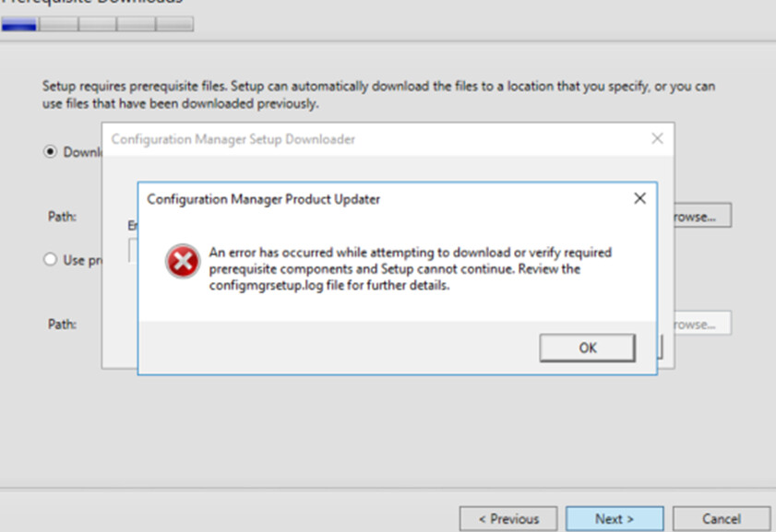Click the first blue progress bar segment
The image size is (776, 532).
[18, 24]
